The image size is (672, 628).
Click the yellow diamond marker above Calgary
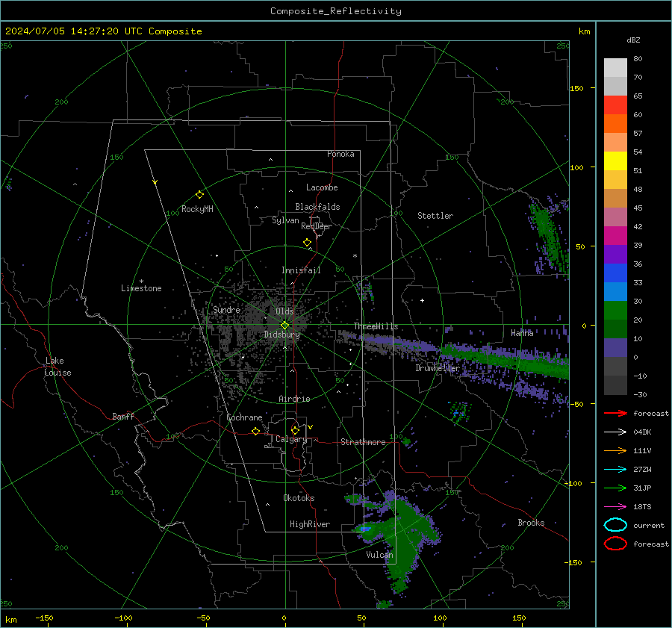point(295,430)
